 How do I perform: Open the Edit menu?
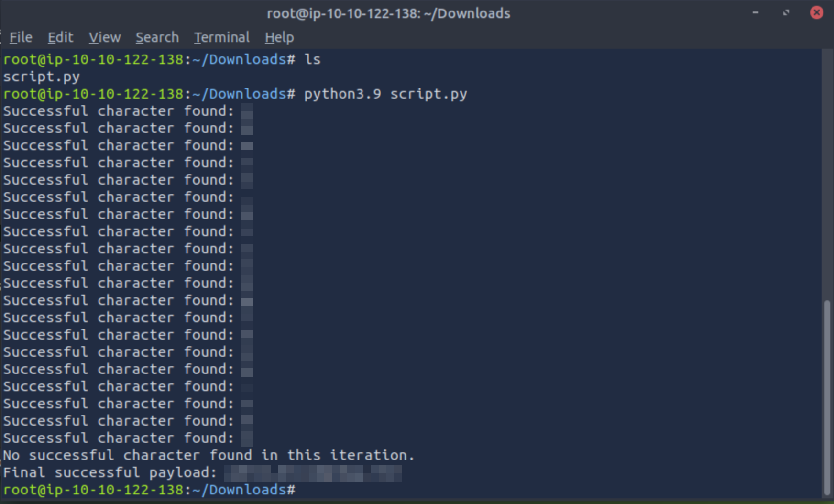[60, 37]
